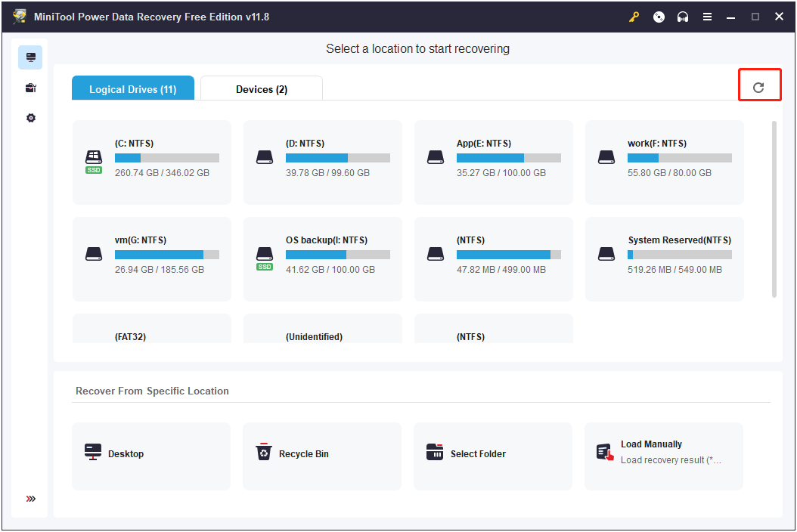Click the 519.26 MB / 549.00 MB text
Screen dimensions: 797x532
pos(675,269)
